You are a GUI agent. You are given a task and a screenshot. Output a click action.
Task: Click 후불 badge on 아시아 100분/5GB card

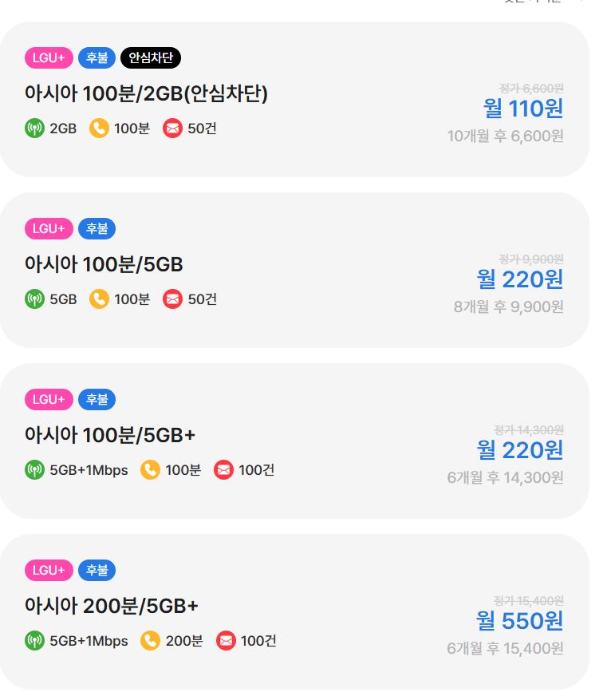(x=97, y=229)
